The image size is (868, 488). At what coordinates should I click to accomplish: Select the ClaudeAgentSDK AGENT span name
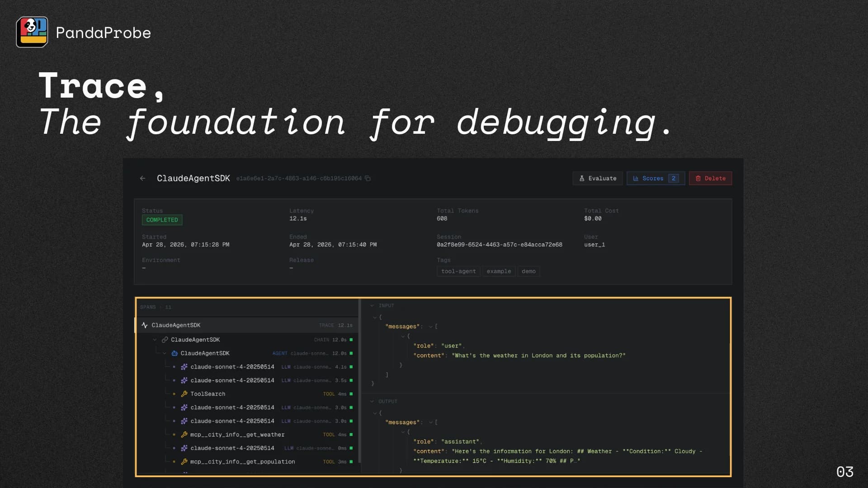(x=205, y=353)
